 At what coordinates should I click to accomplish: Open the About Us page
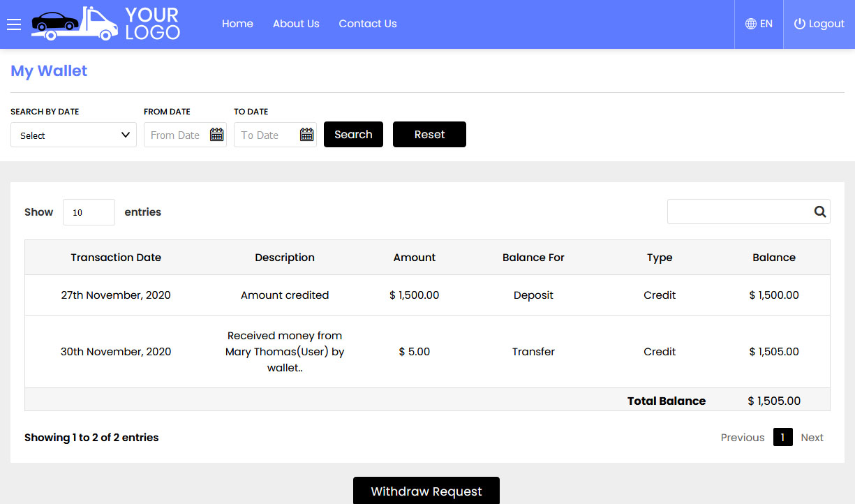click(296, 24)
